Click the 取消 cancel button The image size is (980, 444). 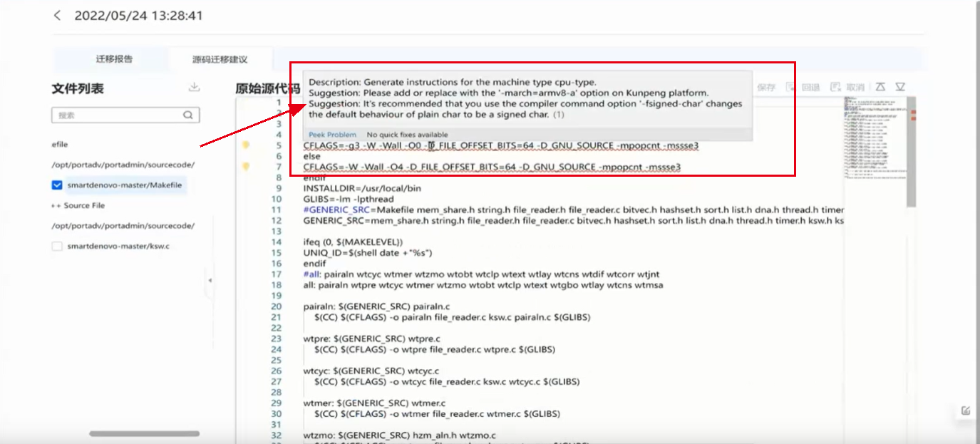[855, 87]
